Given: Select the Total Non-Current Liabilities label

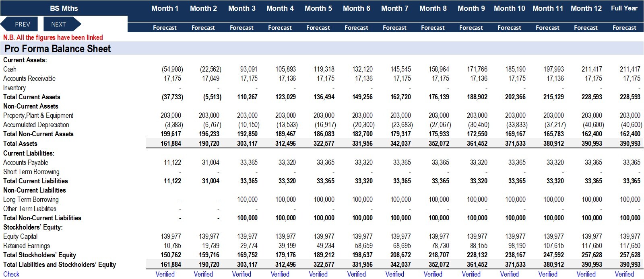Looking at the screenshot, I should pos(42,218).
